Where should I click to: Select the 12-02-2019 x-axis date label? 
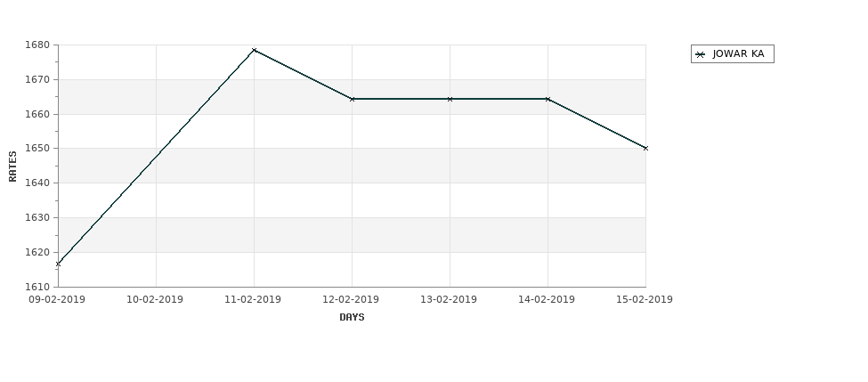tap(351, 300)
